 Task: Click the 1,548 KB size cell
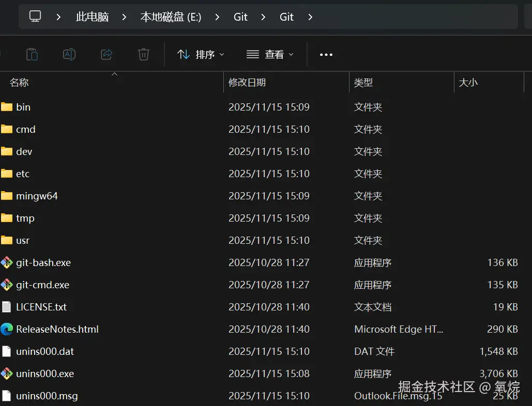coord(499,351)
